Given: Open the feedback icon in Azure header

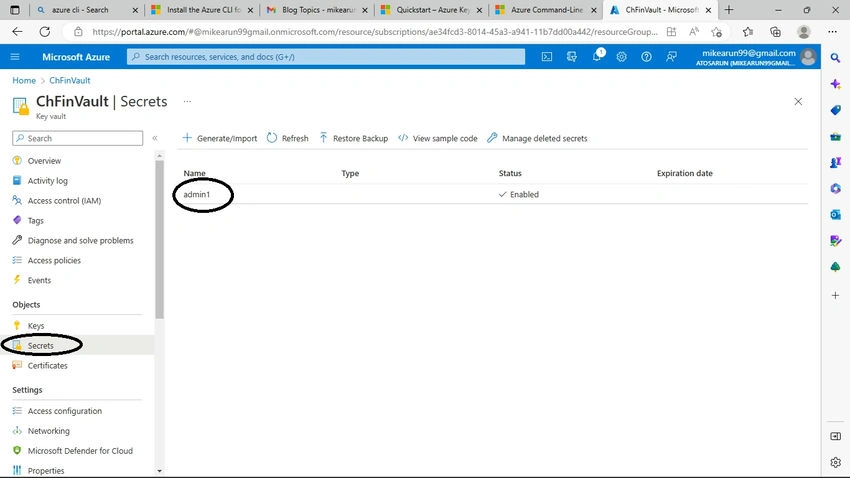Looking at the screenshot, I should (x=671, y=56).
